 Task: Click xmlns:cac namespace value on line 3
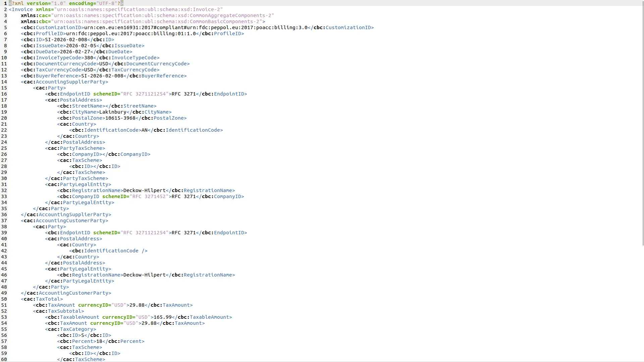pyautogui.click(x=163, y=15)
